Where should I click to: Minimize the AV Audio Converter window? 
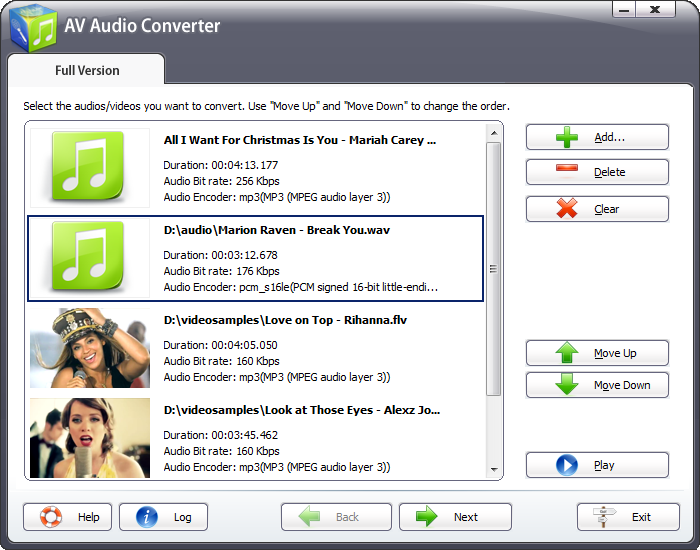(624, 9)
